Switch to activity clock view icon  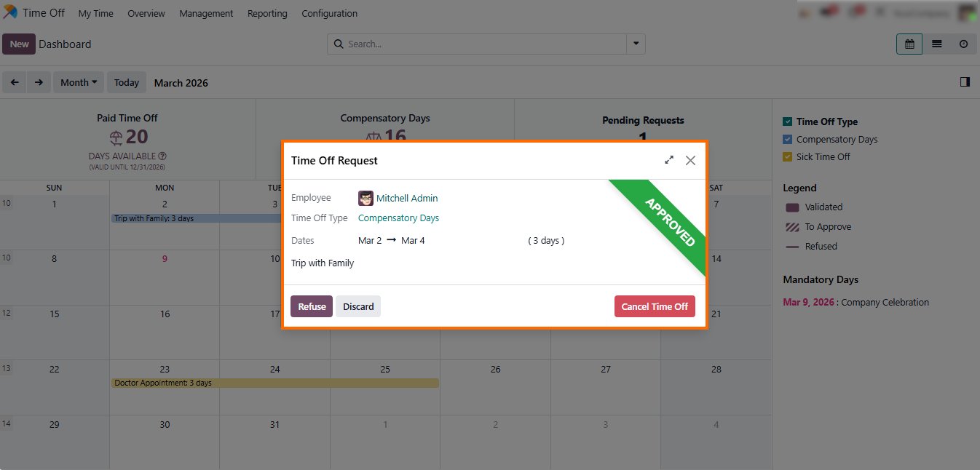coord(963,44)
